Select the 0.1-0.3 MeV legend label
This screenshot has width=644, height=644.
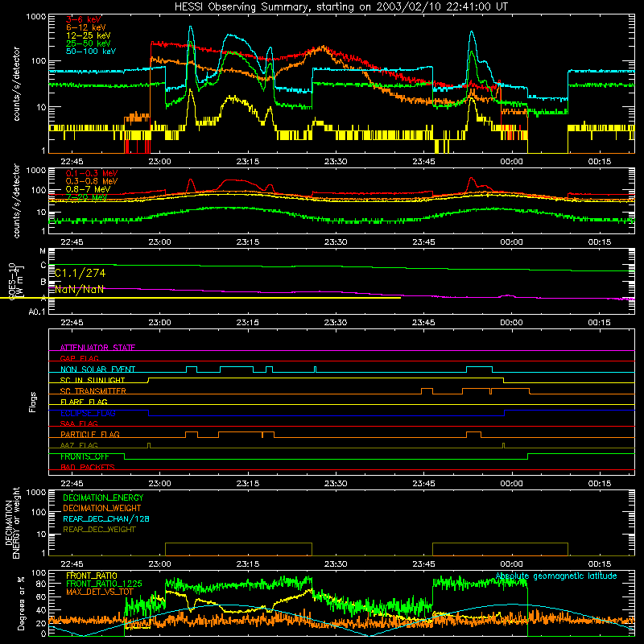92,173
